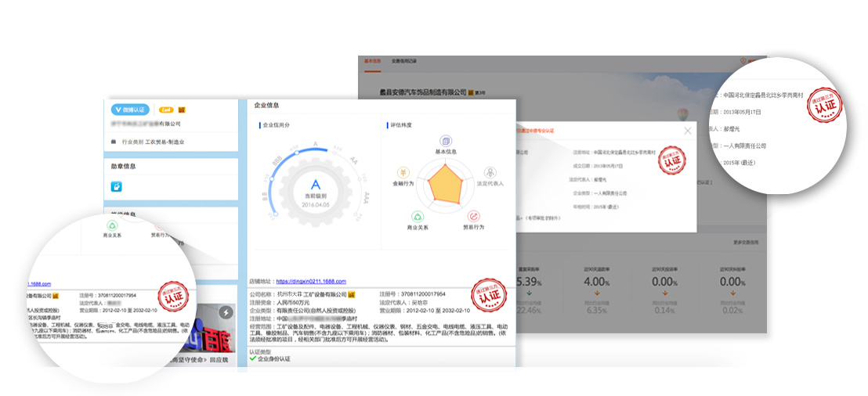Screen dimensions: 868x396
Task: Click the 基本信息 radar chart icon
Action: pos(445,140)
